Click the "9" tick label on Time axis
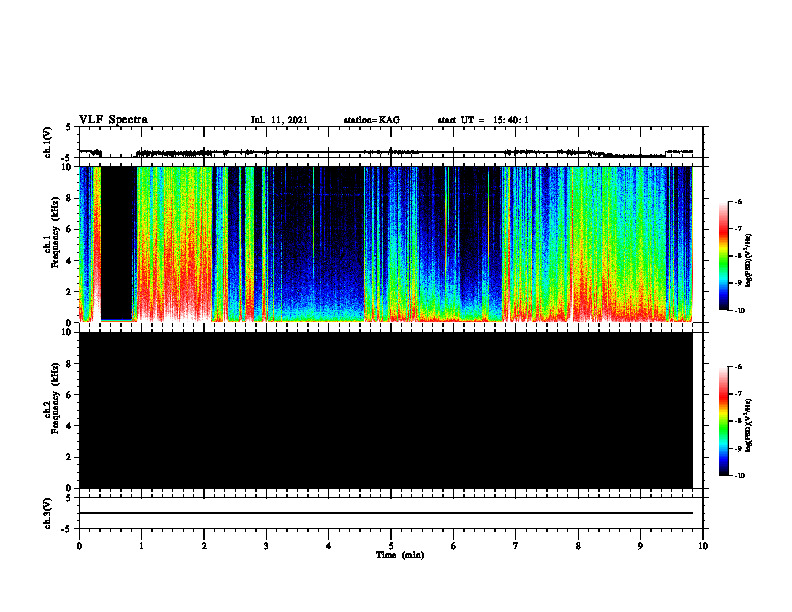 click(x=640, y=546)
